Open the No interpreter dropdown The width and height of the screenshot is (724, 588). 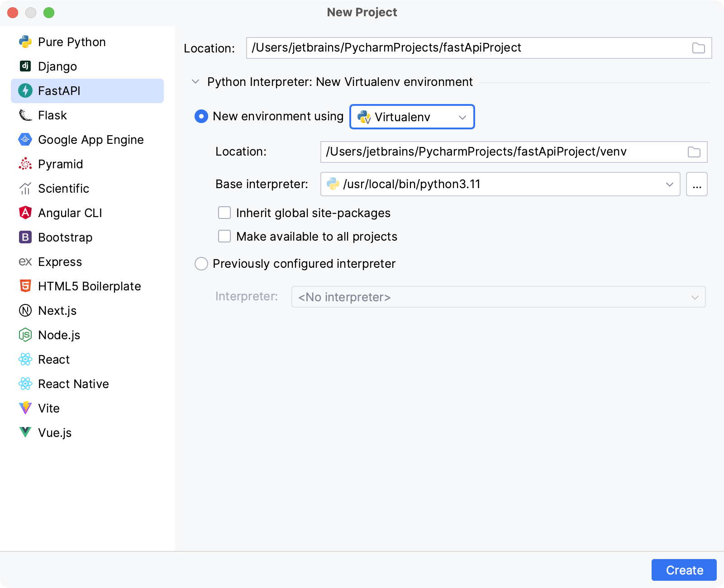[x=499, y=297]
